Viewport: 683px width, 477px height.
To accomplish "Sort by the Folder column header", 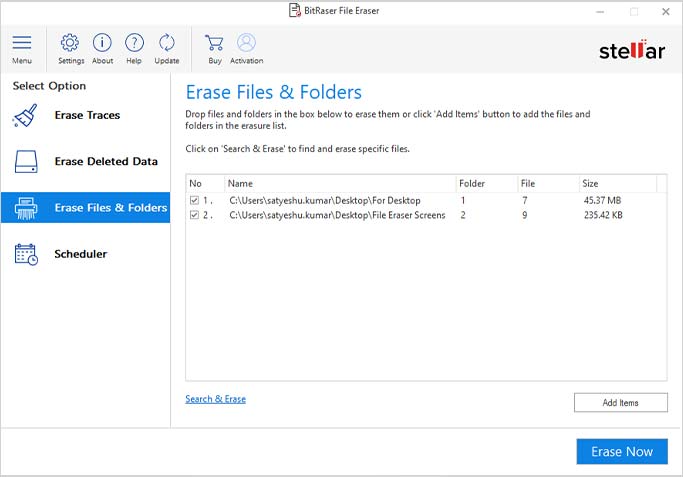I will pyautogui.click(x=487, y=183).
